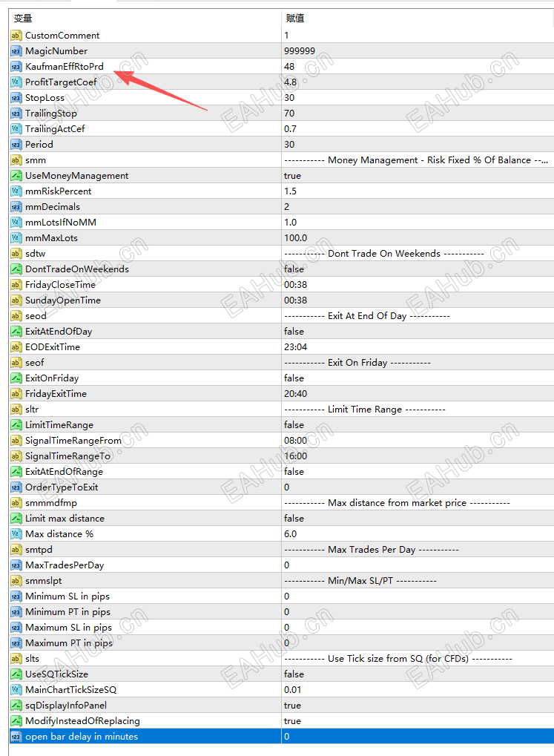
Task: Click the string icon beside EODExitTime
Action: (x=16, y=347)
